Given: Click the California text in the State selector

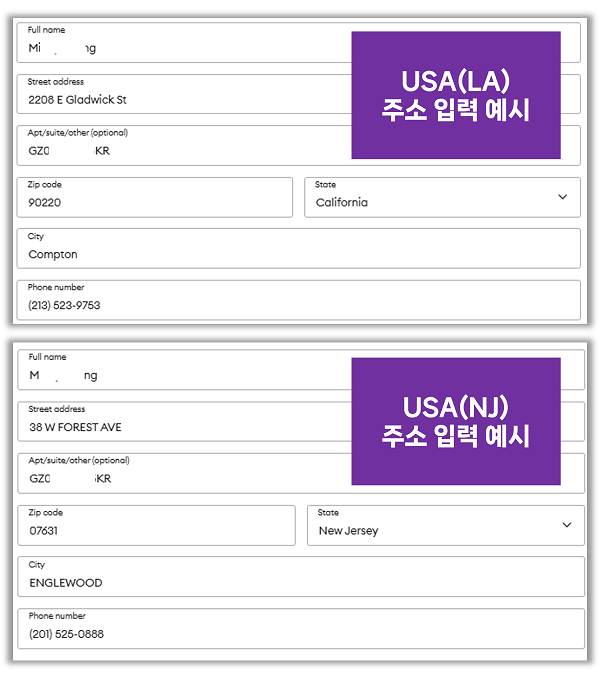Looking at the screenshot, I should click(x=342, y=203).
